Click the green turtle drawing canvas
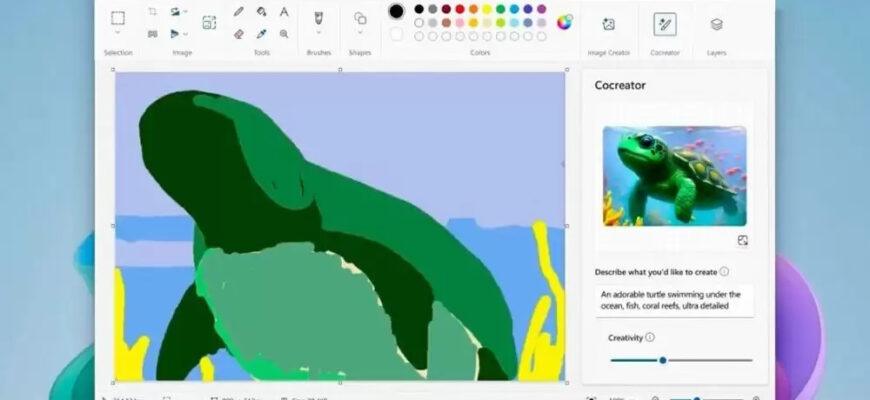Viewport: 870px width, 400px height. pos(340,226)
